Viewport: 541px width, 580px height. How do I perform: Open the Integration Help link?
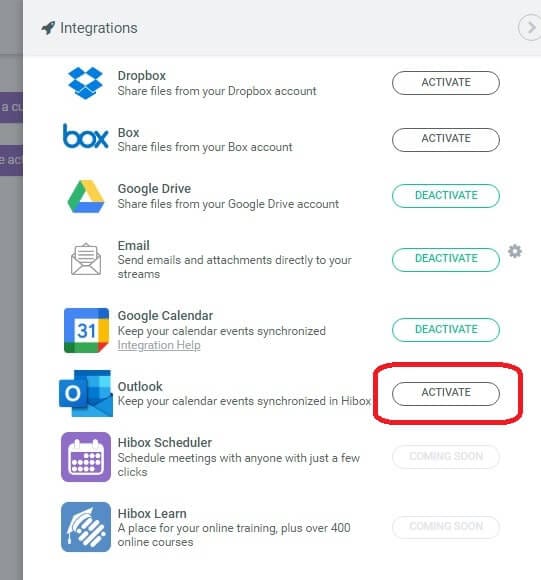coord(159,345)
